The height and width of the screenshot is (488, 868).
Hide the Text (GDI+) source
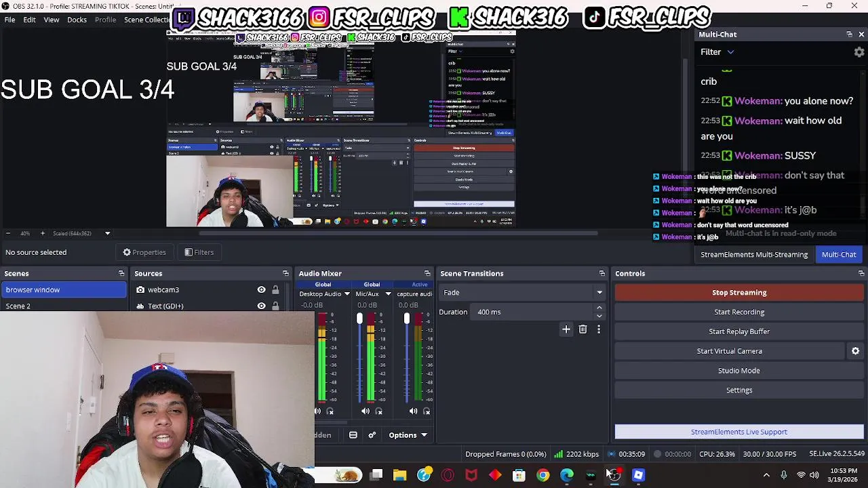tap(261, 306)
